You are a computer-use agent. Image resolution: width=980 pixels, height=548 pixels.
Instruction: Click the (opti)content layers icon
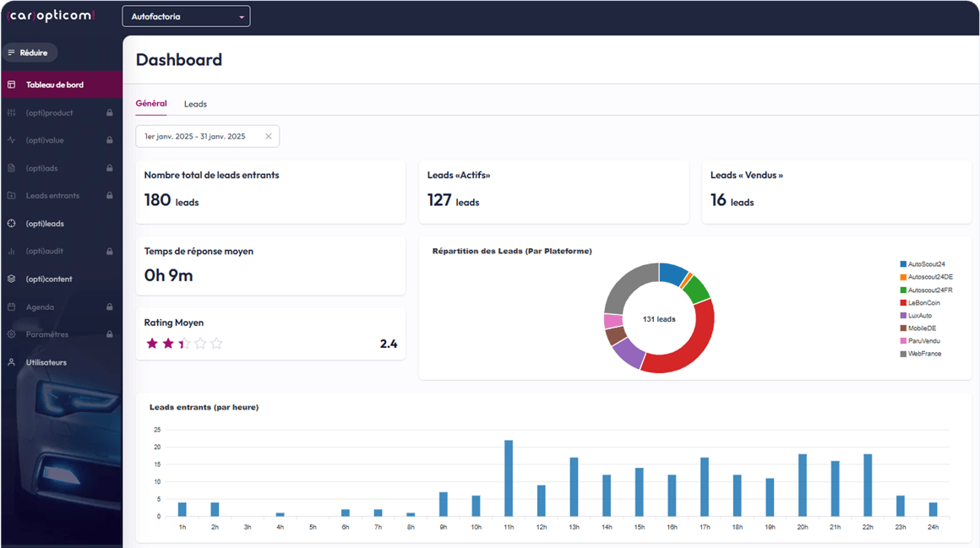(x=11, y=279)
